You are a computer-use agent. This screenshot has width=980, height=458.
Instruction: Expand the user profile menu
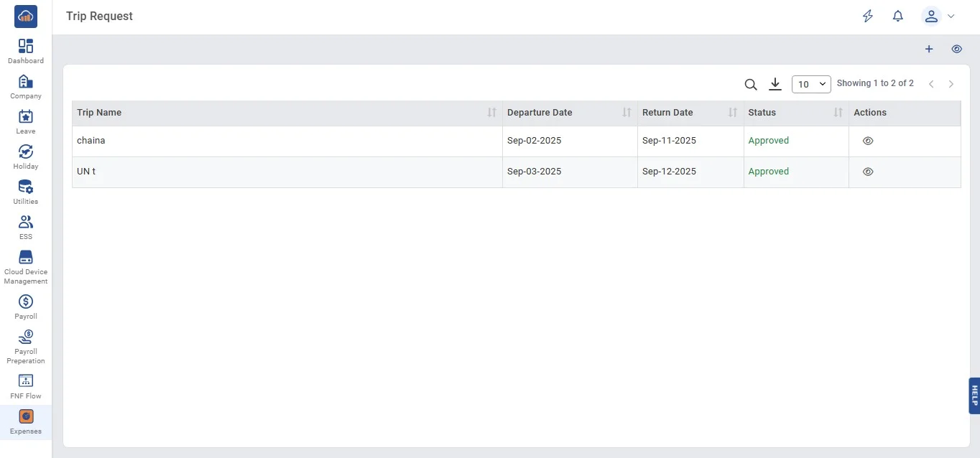[x=938, y=16]
